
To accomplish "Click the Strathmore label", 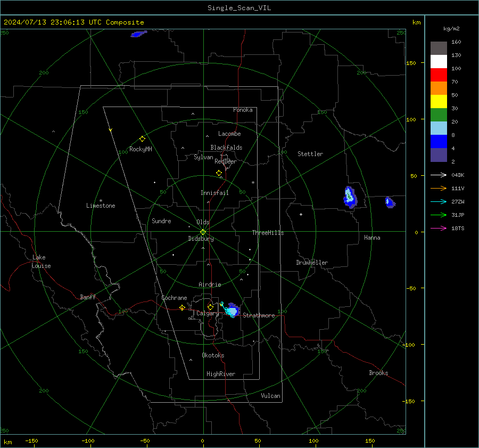I will [259, 315].
